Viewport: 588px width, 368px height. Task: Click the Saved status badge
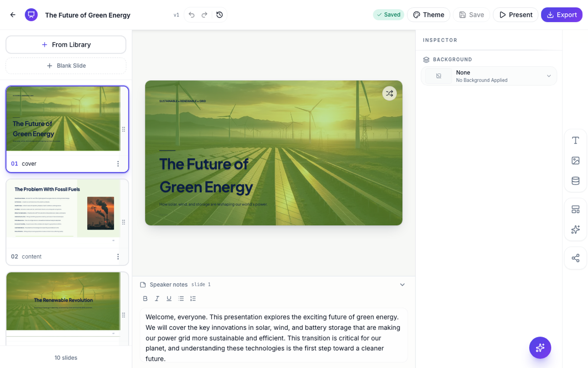pyautogui.click(x=389, y=15)
